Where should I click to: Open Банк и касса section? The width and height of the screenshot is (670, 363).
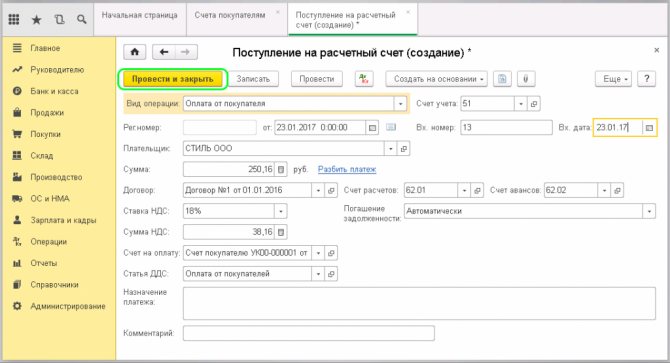(x=54, y=91)
